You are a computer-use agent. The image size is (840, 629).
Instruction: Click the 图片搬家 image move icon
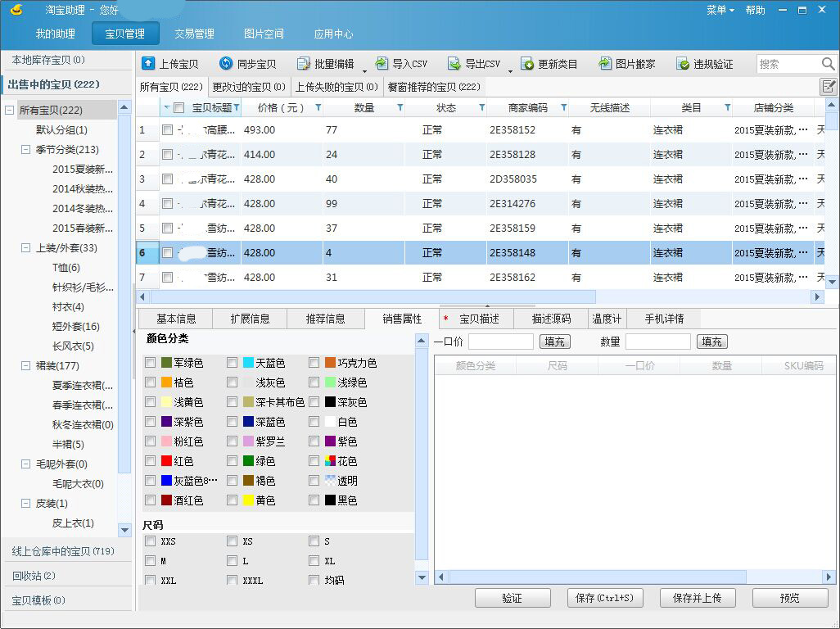point(605,64)
